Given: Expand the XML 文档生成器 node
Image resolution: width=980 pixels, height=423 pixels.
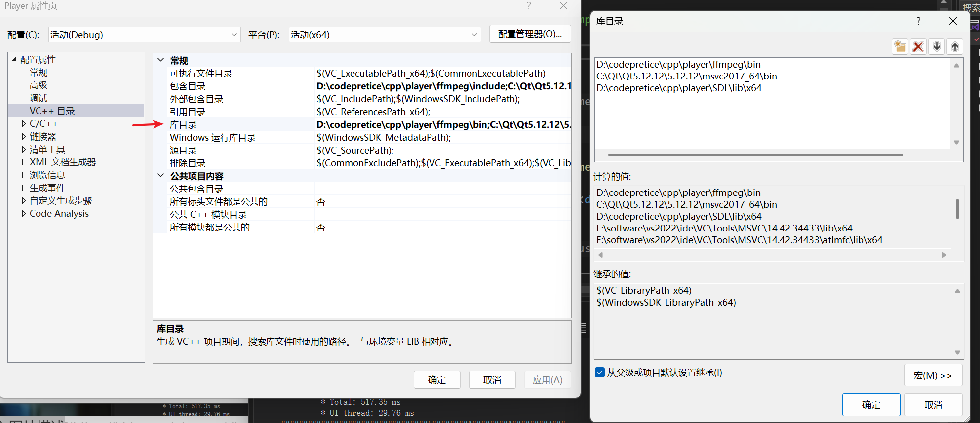Looking at the screenshot, I should point(23,162).
